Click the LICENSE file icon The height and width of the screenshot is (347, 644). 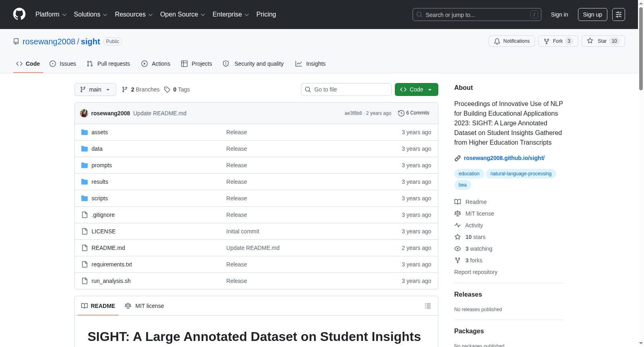[x=85, y=231]
